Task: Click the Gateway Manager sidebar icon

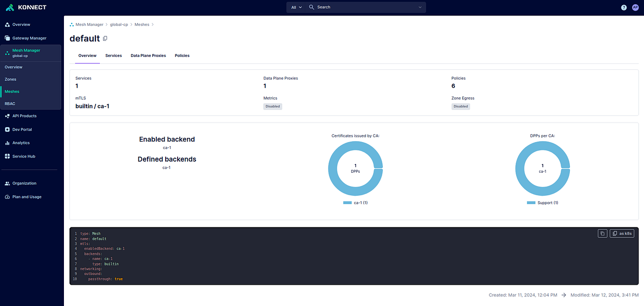Action: (x=7, y=38)
